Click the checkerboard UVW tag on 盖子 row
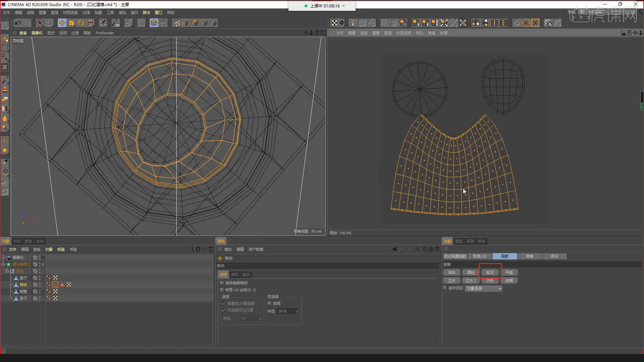644x362 pixels. pos(55,278)
